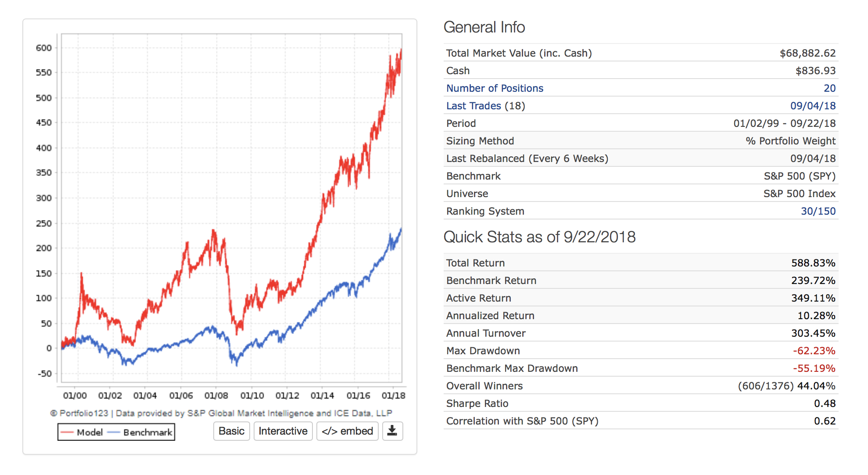Viewport: 868px width, 475px height.
Task: Switch chart to Basic view
Action: pos(231,431)
